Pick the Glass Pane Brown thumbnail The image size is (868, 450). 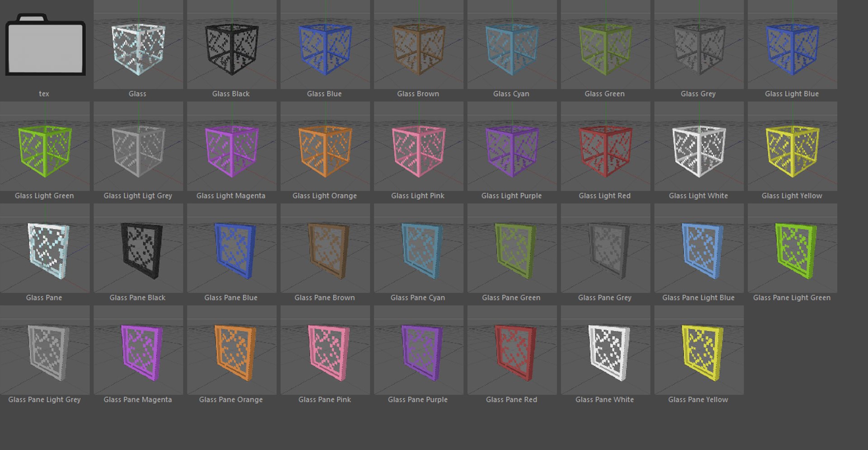pyautogui.click(x=325, y=248)
